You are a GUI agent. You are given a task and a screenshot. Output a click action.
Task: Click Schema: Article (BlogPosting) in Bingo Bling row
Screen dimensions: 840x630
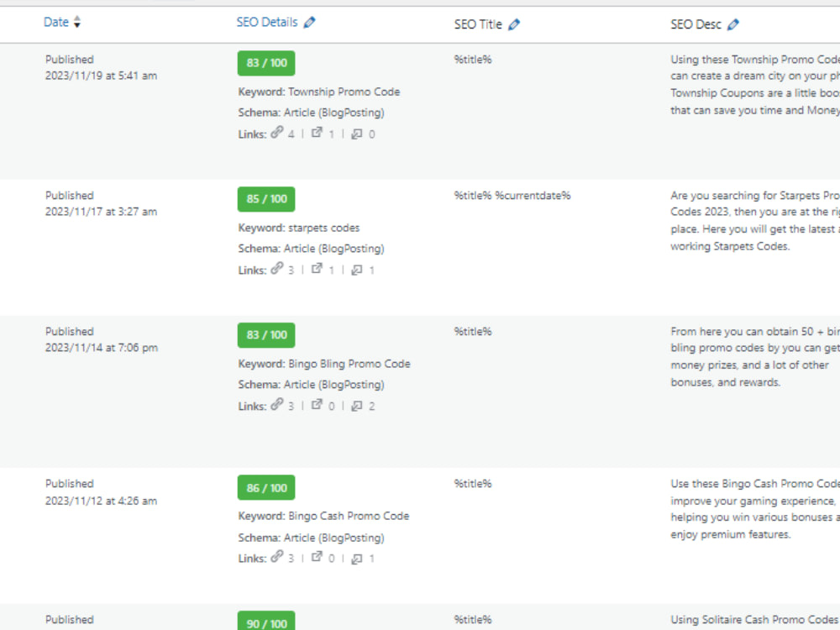tap(312, 385)
